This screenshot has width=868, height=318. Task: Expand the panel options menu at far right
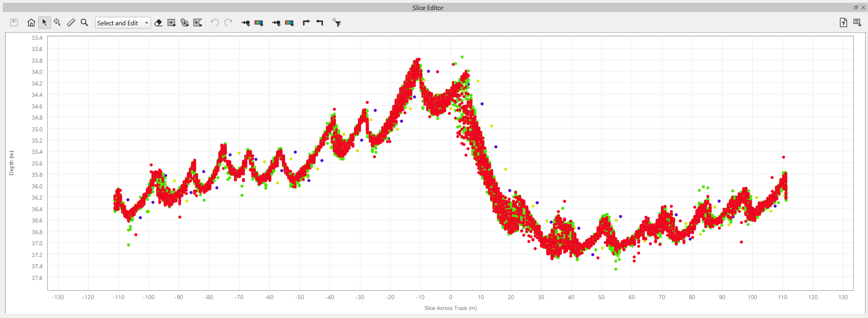857,23
